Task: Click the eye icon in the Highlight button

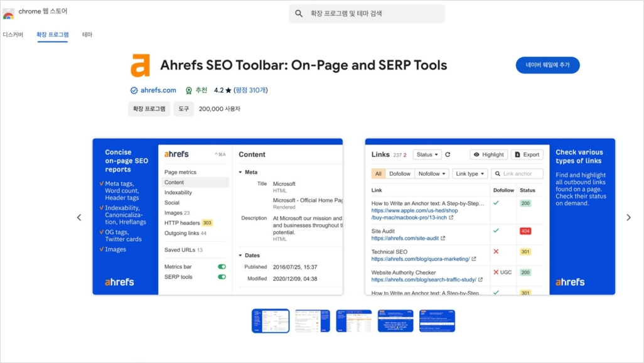Action: 476,154
